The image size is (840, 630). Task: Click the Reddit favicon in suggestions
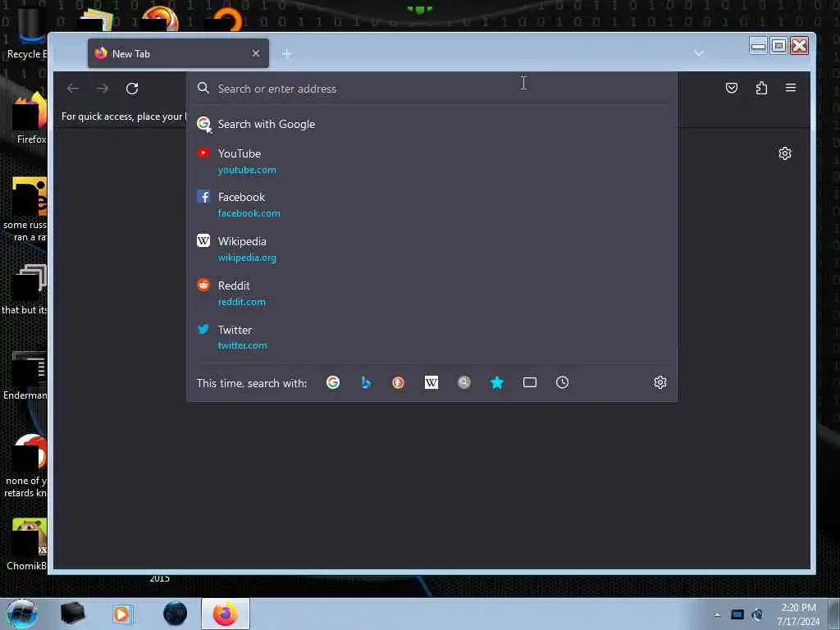[x=203, y=285]
